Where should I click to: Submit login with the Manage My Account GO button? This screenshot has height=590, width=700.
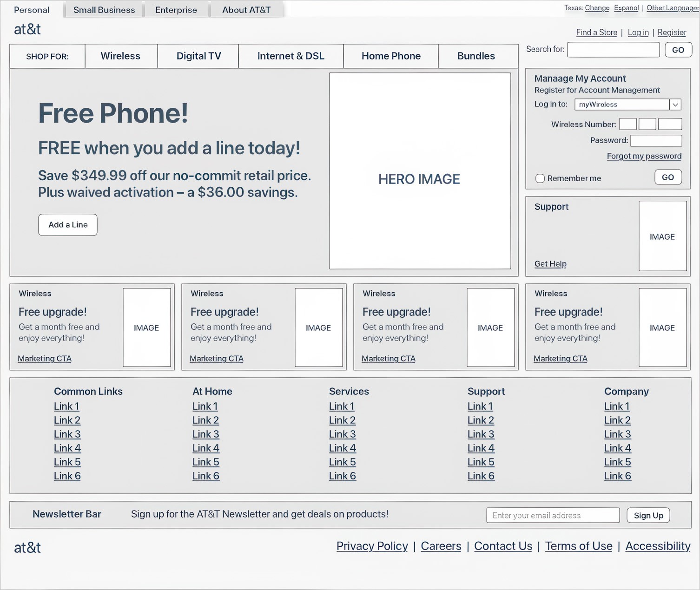point(668,177)
